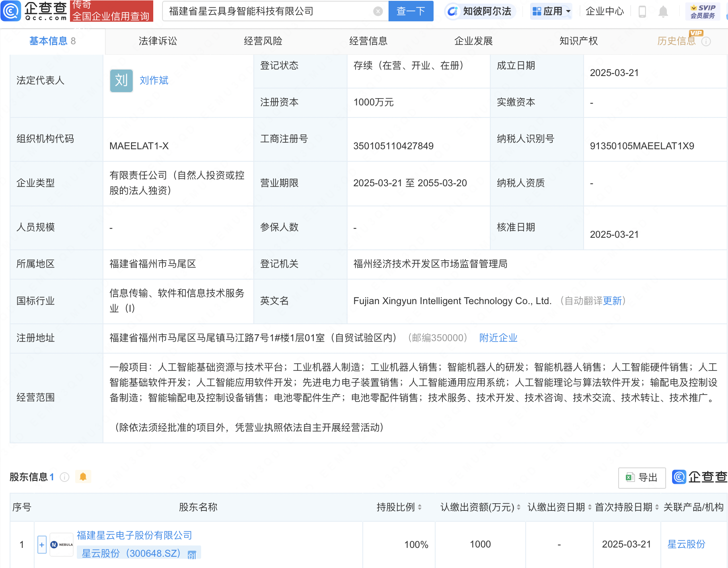728x568 pixels.
Task: Open SVIP member services
Action: [x=703, y=11]
